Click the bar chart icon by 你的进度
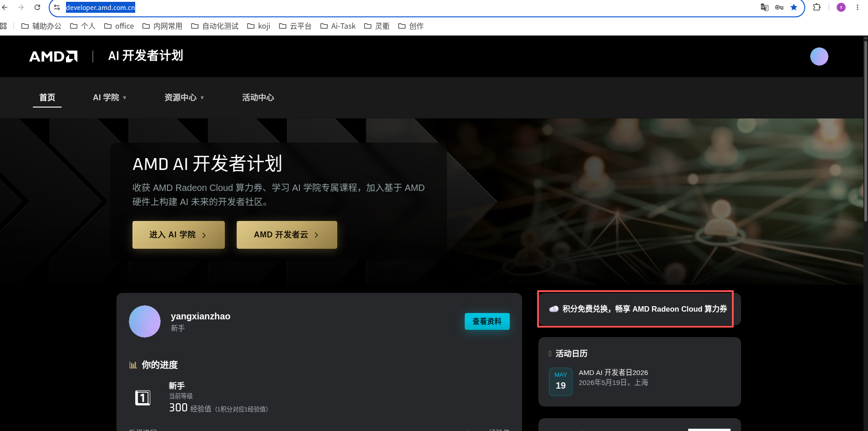Screen dimensions: 868x431 (x=133, y=365)
